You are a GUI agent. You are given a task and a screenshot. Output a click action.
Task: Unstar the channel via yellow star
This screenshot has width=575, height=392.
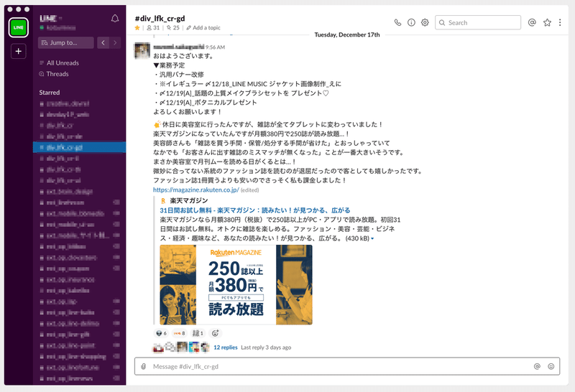pos(137,28)
